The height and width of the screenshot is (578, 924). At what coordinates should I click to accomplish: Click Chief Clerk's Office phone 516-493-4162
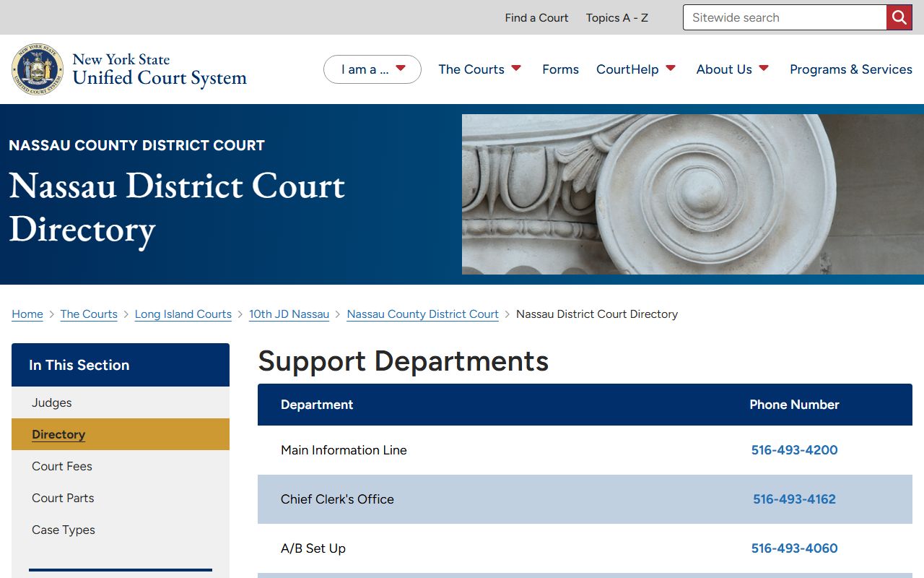pyautogui.click(x=794, y=499)
